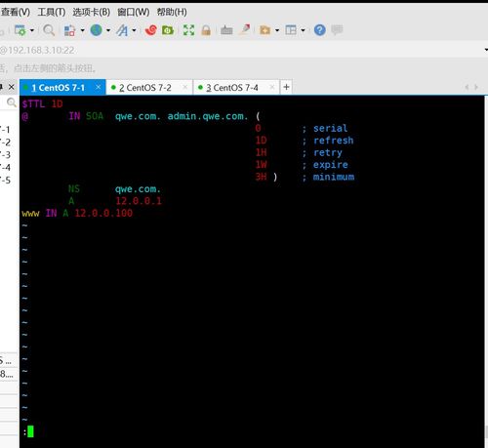Expand the layout panel dropdown arrow
The width and height of the screenshot is (488, 448).
coord(303,30)
